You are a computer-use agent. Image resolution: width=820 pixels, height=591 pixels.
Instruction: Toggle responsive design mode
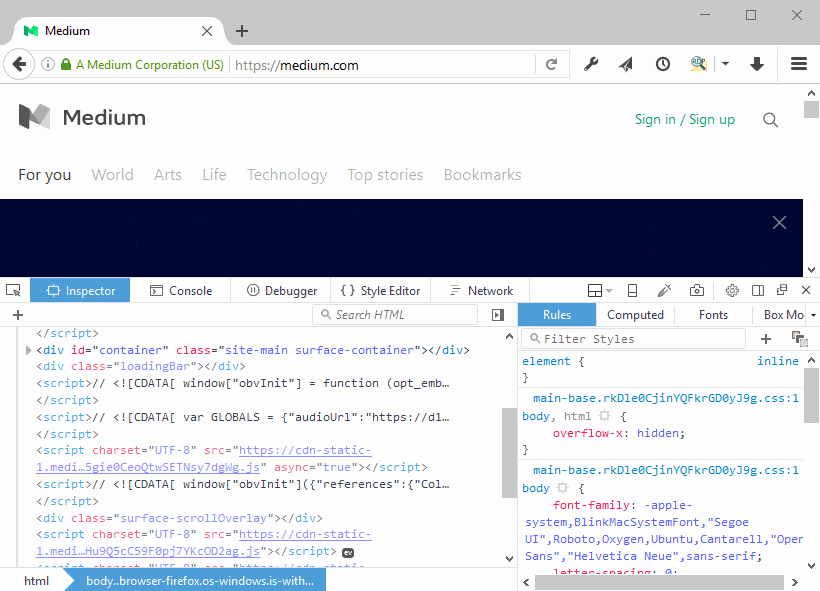click(632, 291)
